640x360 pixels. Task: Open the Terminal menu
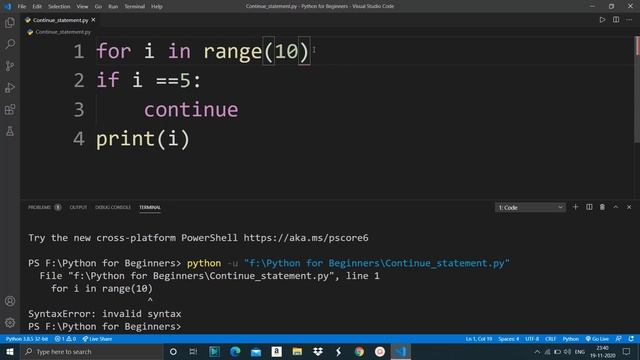pyautogui.click(x=135, y=7)
